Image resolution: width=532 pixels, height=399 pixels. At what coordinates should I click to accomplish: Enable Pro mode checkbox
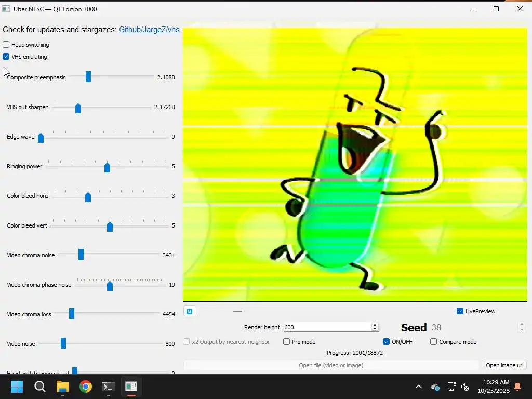tap(287, 342)
